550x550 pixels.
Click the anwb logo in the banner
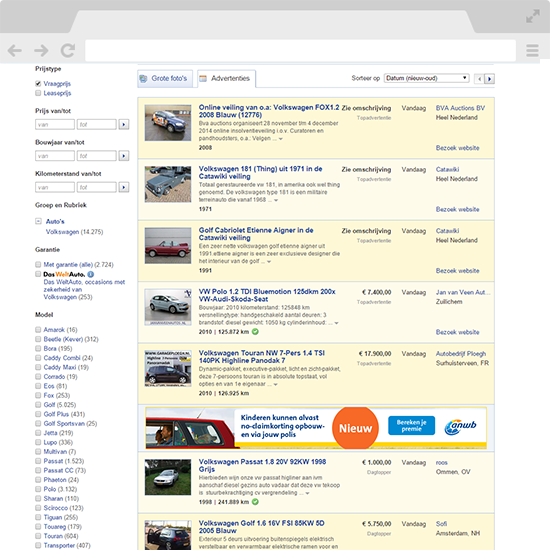coord(461,426)
